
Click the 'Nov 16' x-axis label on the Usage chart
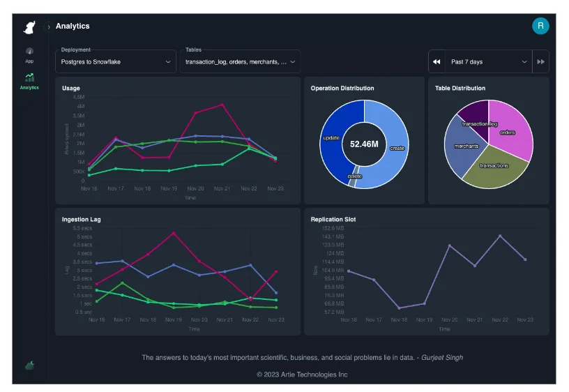point(89,189)
